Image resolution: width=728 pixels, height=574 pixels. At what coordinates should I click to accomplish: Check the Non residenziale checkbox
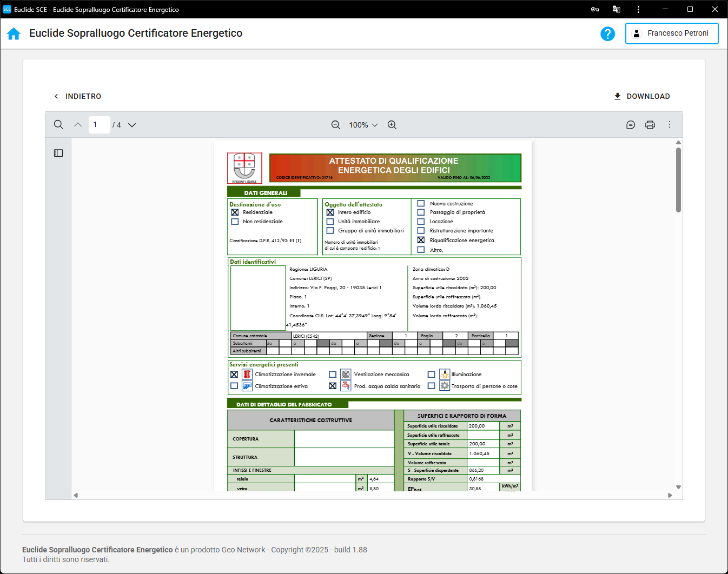[x=235, y=222]
